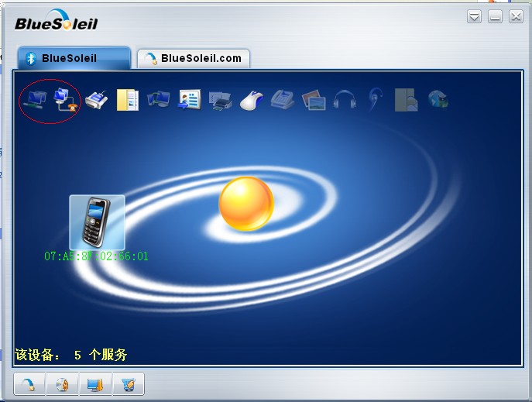Open the Dial-up Networking service icon
The width and height of the screenshot is (532, 402).
[x=66, y=99]
